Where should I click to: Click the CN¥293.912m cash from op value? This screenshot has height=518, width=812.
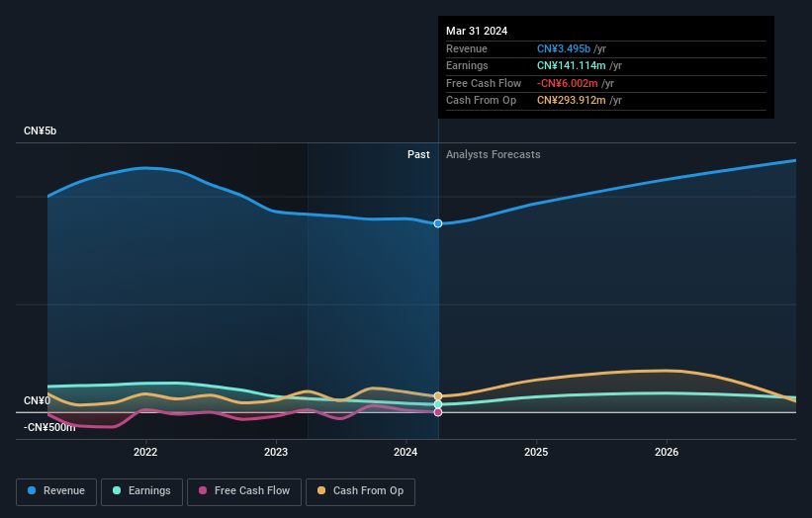point(572,101)
